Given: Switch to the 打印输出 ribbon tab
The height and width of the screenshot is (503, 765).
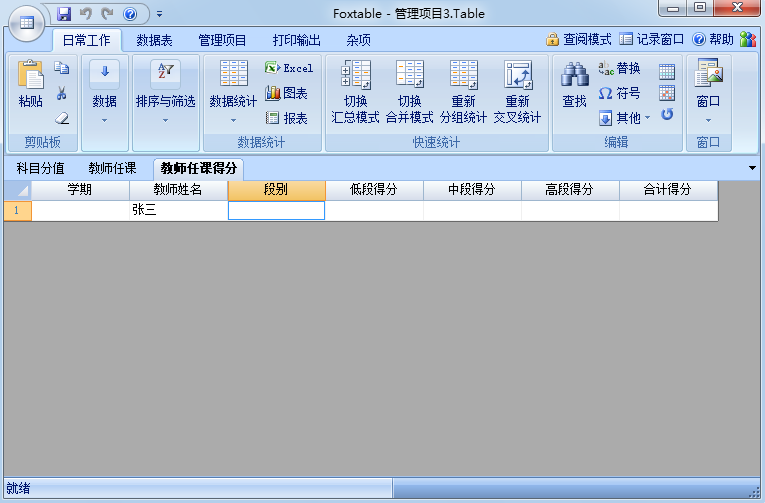Looking at the screenshot, I should pyautogui.click(x=296, y=40).
